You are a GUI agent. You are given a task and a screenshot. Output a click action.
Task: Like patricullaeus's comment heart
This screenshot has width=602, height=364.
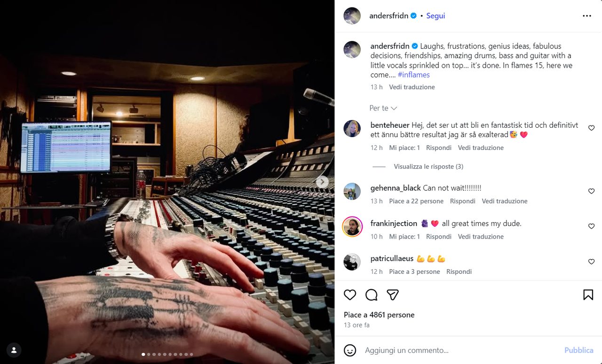(x=592, y=262)
